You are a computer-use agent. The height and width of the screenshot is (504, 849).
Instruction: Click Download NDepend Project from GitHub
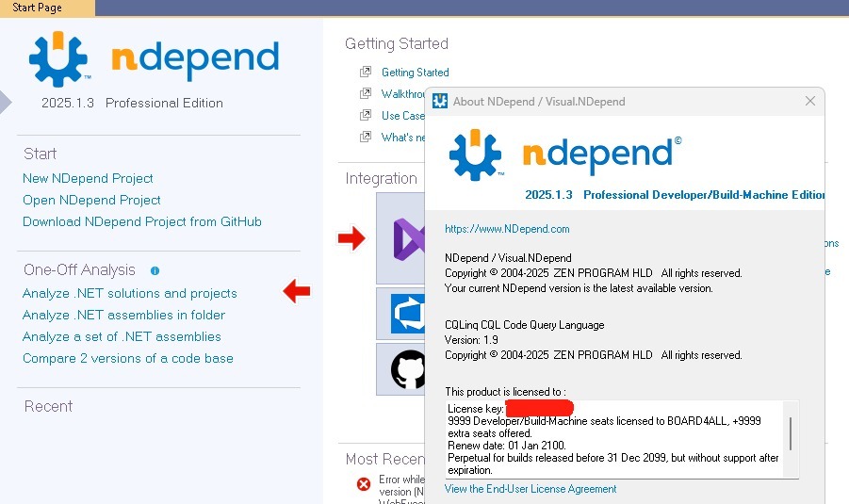click(x=142, y=221)
